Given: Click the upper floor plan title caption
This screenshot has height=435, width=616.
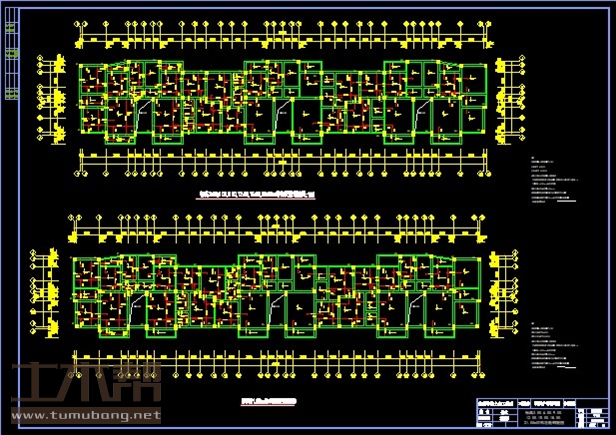Looking at the screenshot, I should point(258,194).
